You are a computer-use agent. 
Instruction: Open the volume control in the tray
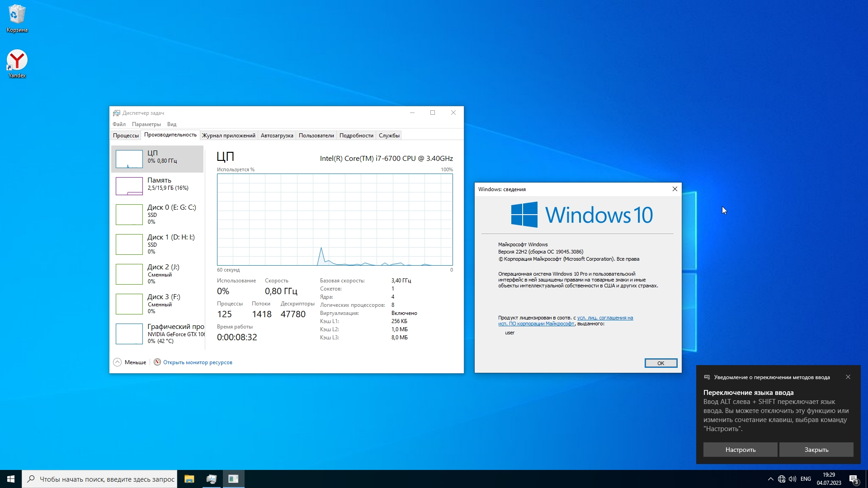click(793, 479)
